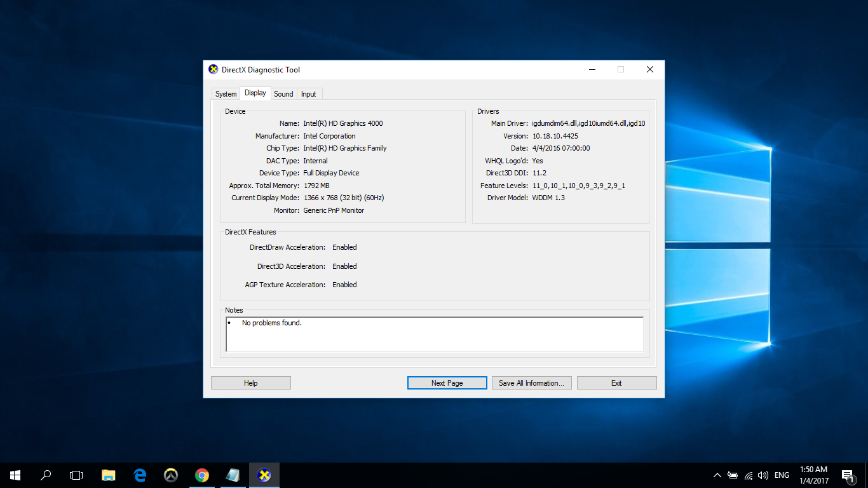Click DirectX Diagnostic Tool taskbar icon
Viewport: 868px width, 488px height.
(x=264, y=475)
